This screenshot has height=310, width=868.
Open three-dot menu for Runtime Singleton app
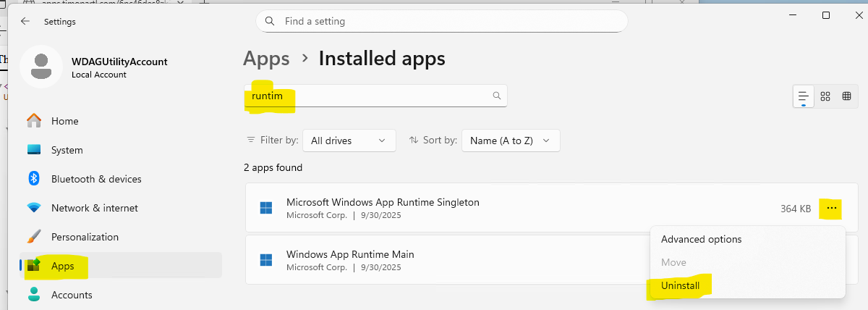tap(832, 209)
